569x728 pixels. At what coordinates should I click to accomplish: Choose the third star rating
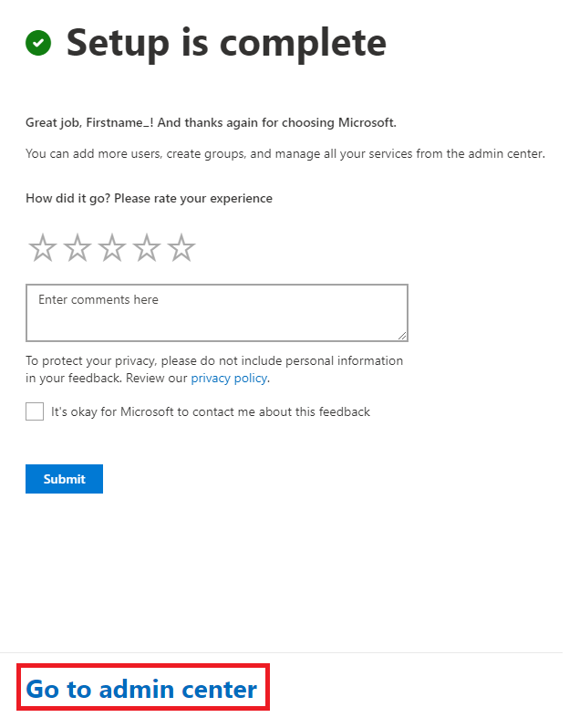tap(112, 249)
